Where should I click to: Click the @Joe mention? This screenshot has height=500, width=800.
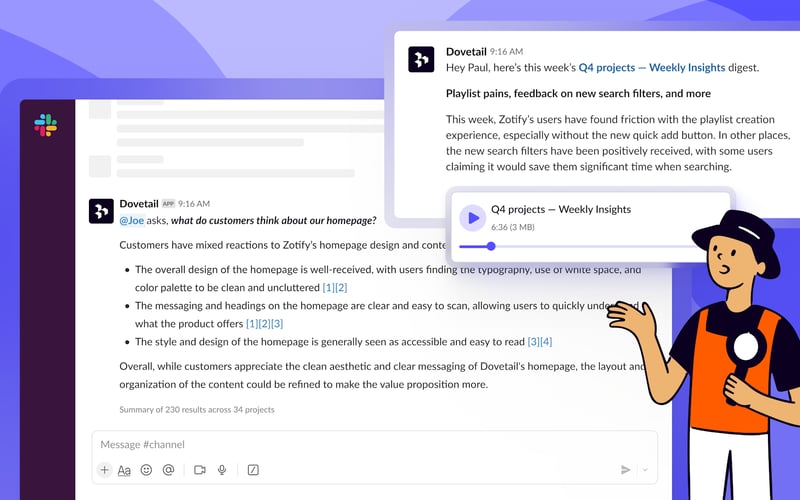(132, 220)
